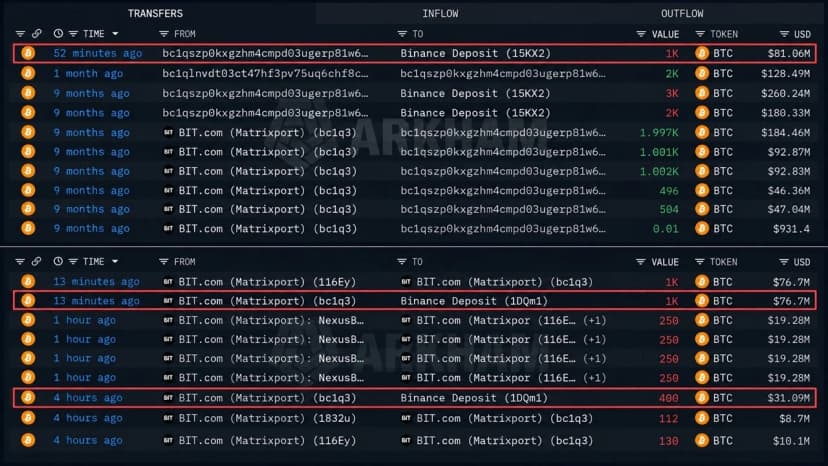Click the BTC token icon in the $931.4 row
The width and height of the screenshot is (828, 466).
pyautogui.click(x=702, y=229)
